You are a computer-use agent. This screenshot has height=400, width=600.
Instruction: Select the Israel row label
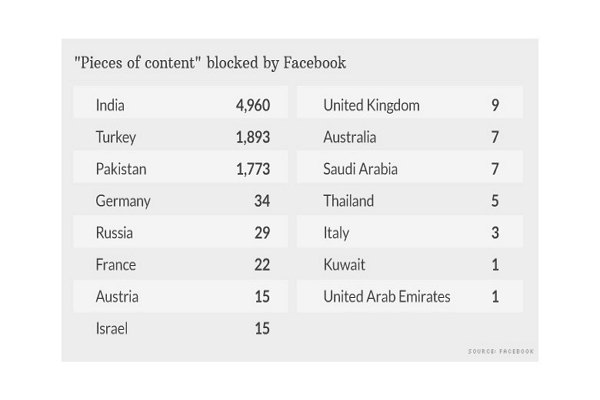pyautogui.click(x=112, y=329)
